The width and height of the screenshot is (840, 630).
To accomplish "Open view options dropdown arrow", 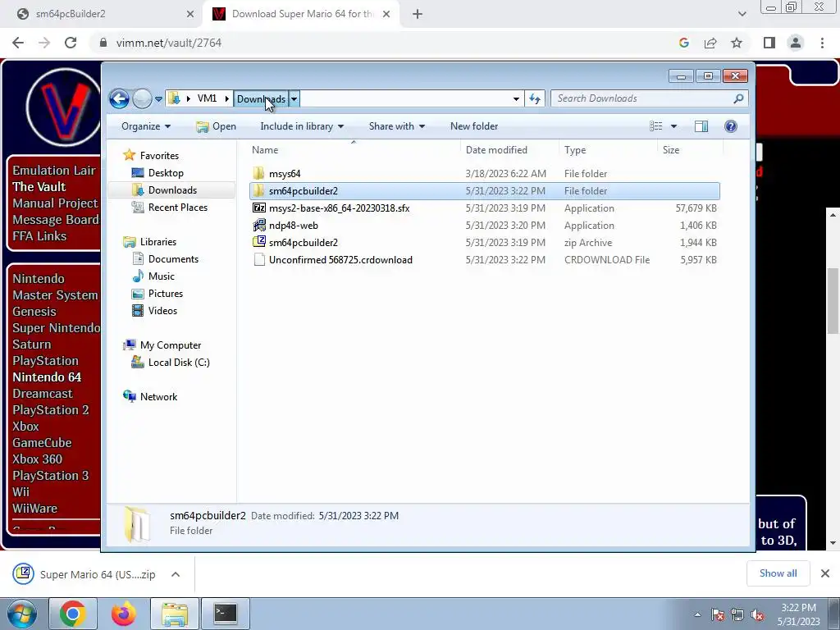I will [674, 126].
